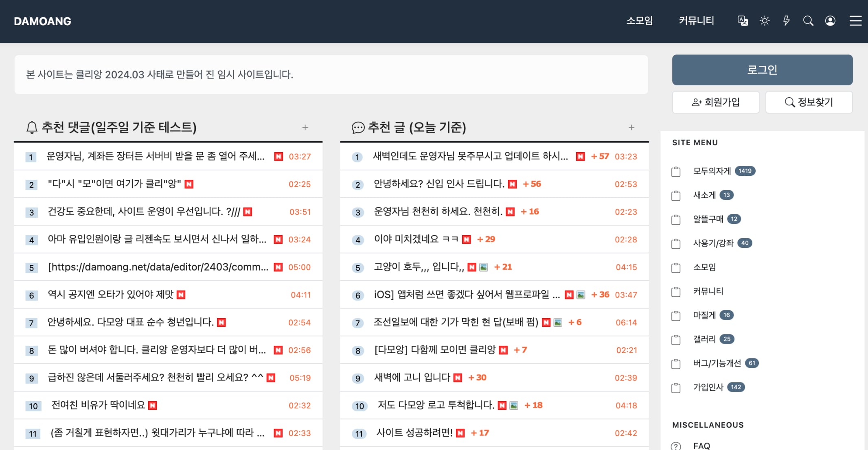Viewport: 868px width, 450px height.
Task: Click image icon on 고양이 호두 post
Action: click(484, 267)
